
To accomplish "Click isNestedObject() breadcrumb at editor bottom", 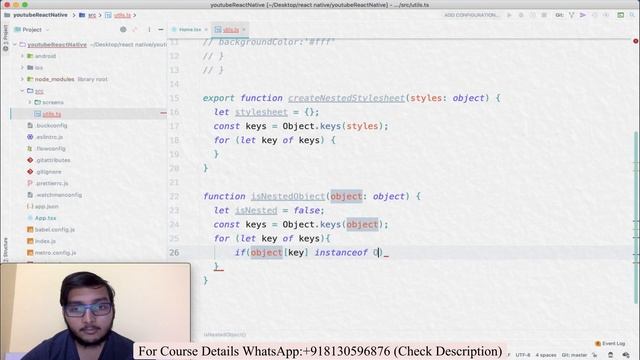I will (x=225, y=335).
